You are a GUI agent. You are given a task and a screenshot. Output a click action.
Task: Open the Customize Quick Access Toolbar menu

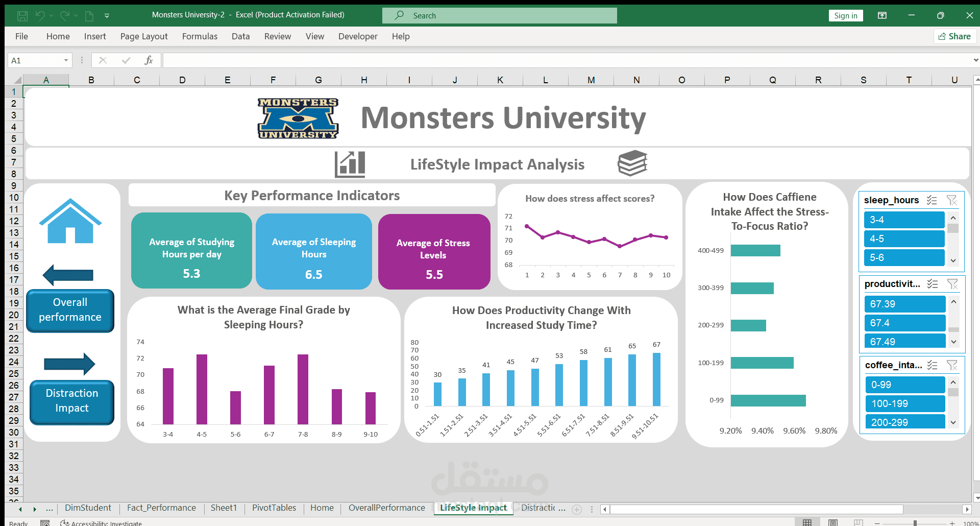pyautogui.click(x=107, y=16)
